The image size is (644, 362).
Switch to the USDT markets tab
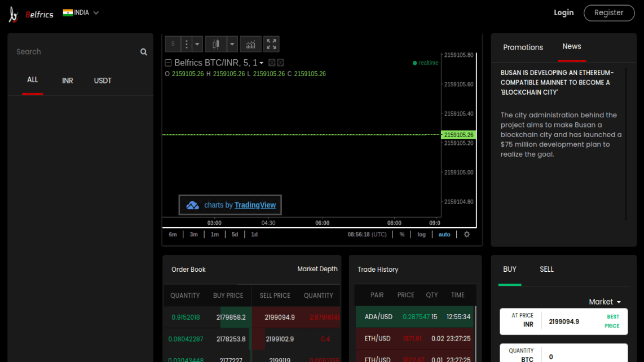(x=103, y=81)
